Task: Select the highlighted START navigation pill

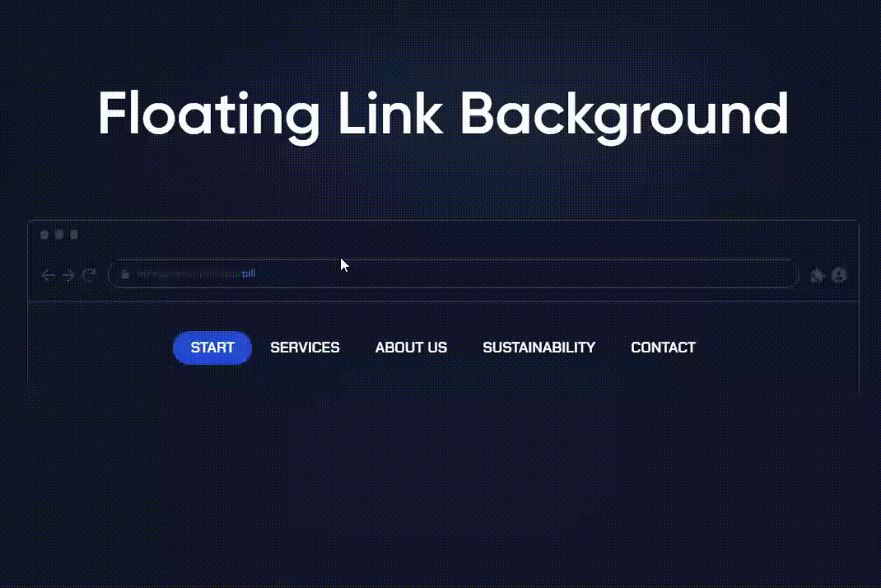Action: click(212, 348)
